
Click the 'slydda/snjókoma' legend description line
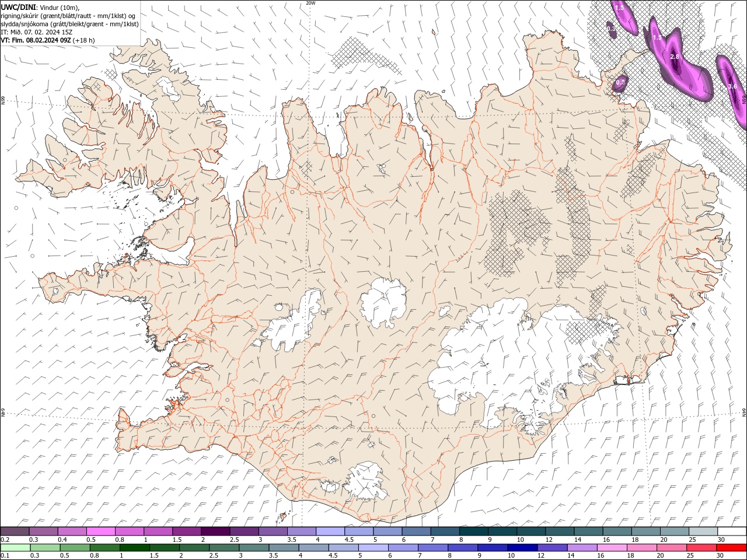coord(69,24)
